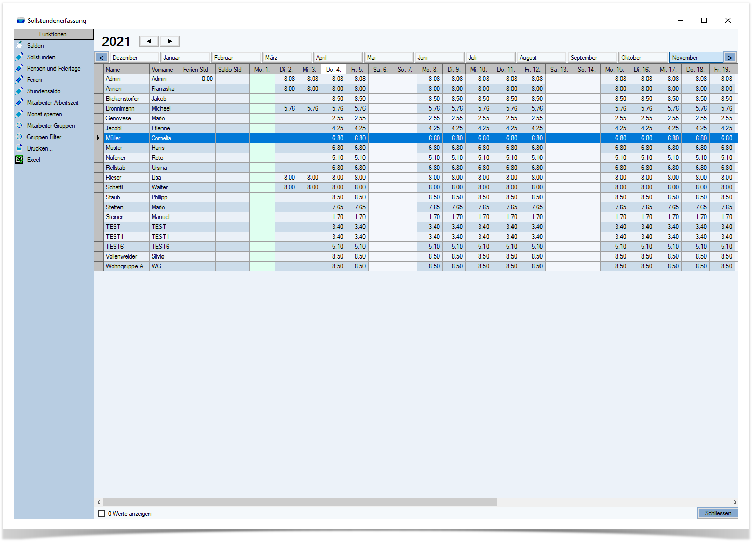
Task: Click the Ferien Std column header
Action: [x=198, y=69]
